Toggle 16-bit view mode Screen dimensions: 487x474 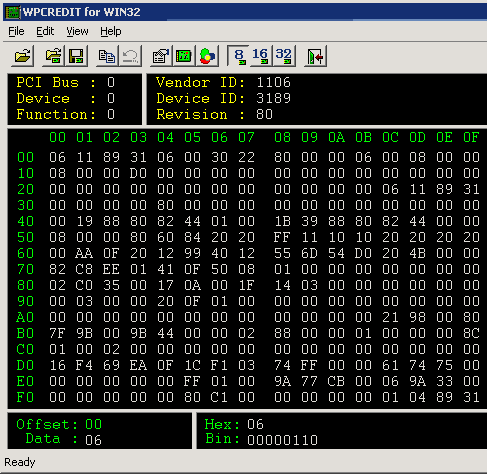tap(260, 56)
